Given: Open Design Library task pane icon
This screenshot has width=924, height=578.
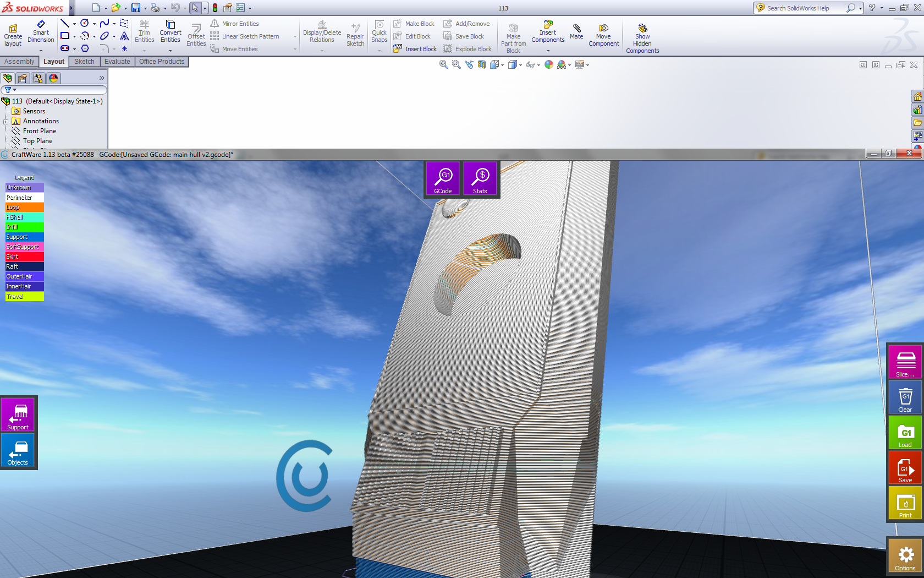Looking at the screenshot, I should pyautogui.click(x=917, y=110).
